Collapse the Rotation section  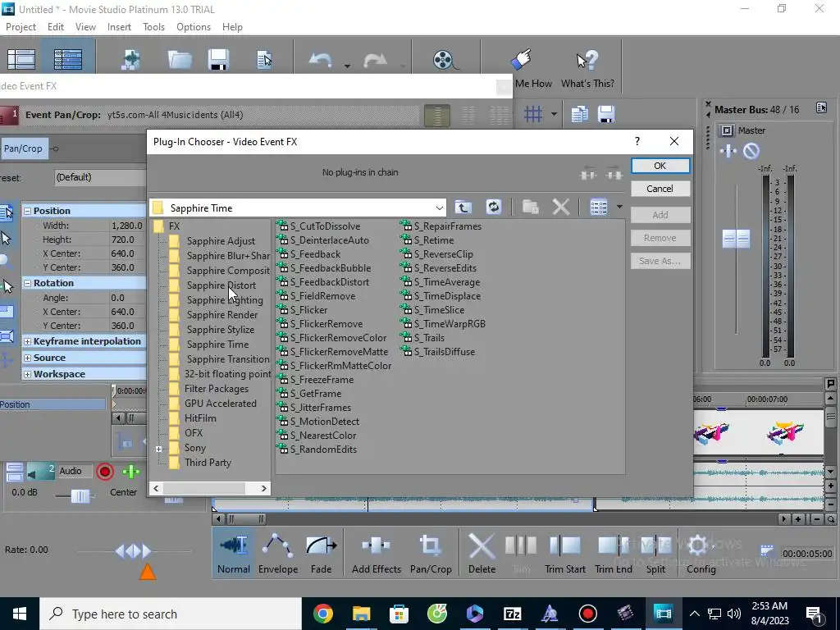(x=27, y=283)
